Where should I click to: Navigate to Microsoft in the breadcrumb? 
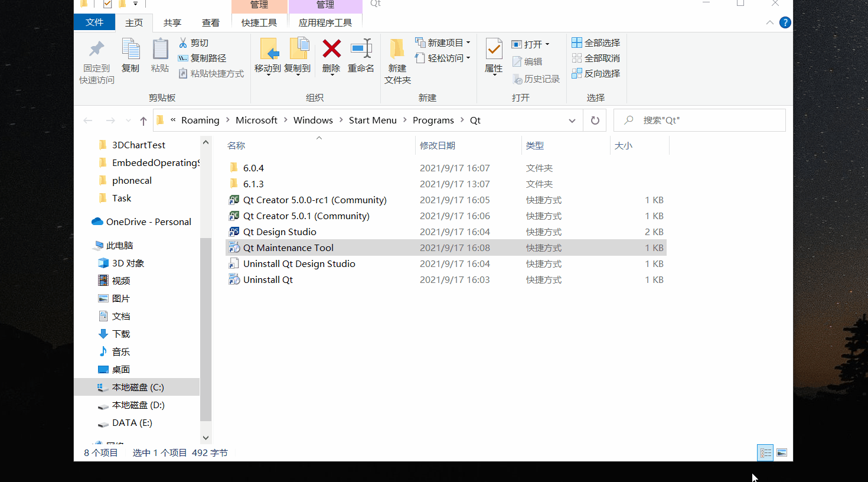[x=256, y=120]
